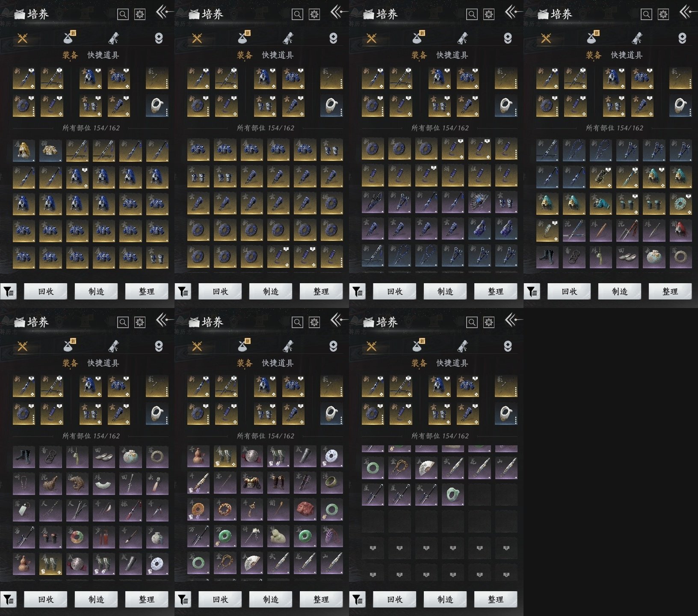Switch to 快捷道具 tab in the top-left panel
The height and width of the screenshot is (616, 698).
point(103,55)
